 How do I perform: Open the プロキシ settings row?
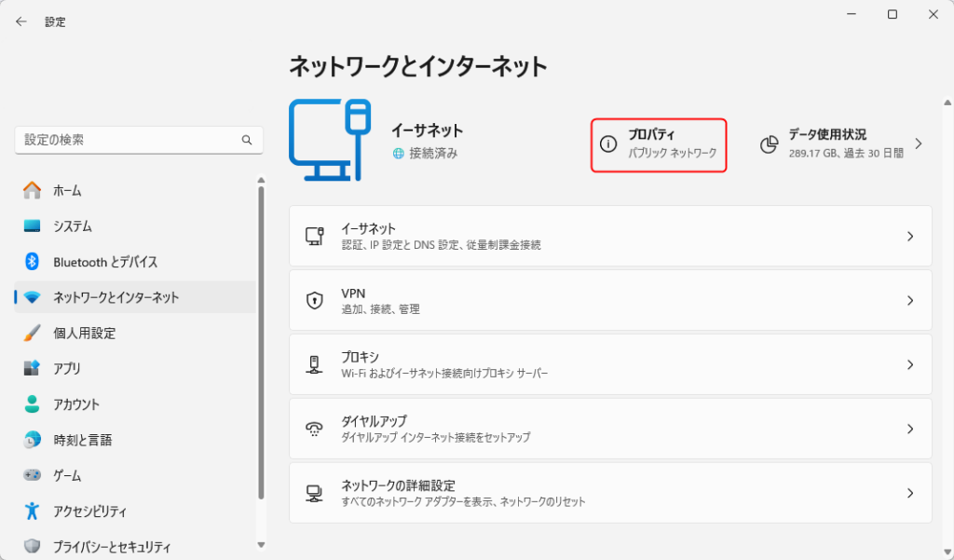610,365
